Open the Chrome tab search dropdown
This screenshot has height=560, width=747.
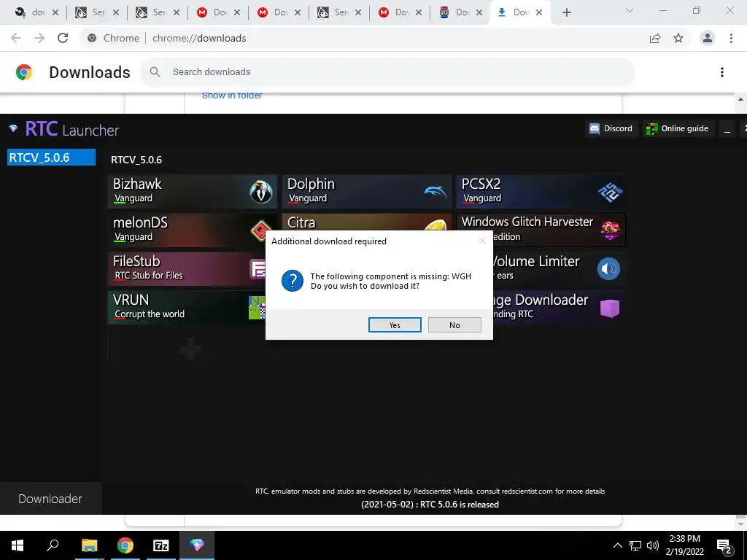click(x=630, y=10)
